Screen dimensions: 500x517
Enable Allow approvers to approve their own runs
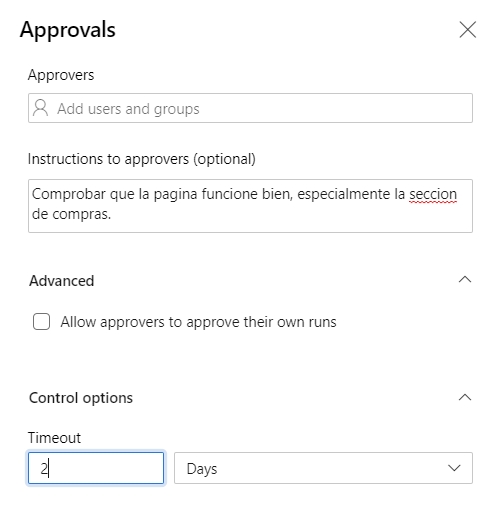coord(42,322)
